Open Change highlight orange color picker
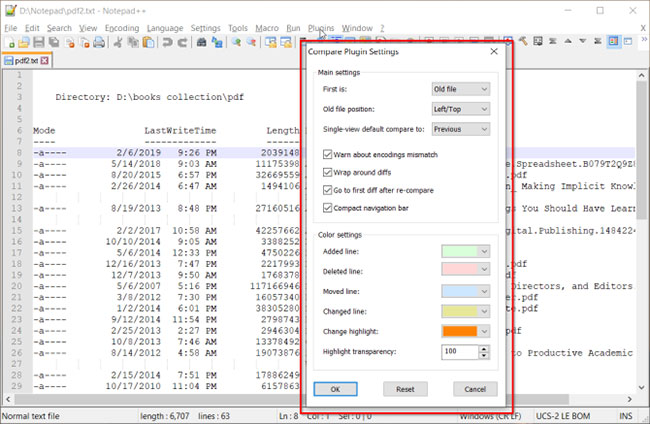Image resolution: width=650 pixels, height=424 pixels. click(x=465, y=331)
